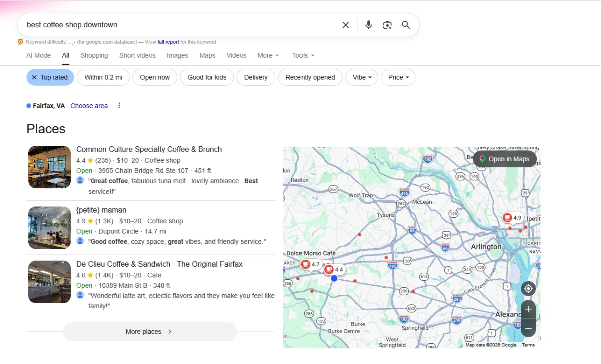
Task: Toggle the Good for kids filter
Action: tap(207, 77)
